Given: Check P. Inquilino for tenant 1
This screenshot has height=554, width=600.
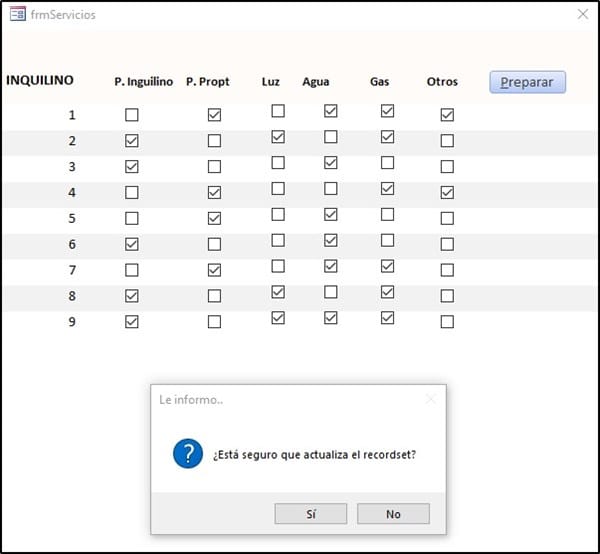Looking at the screenshot, I should 132,115.
